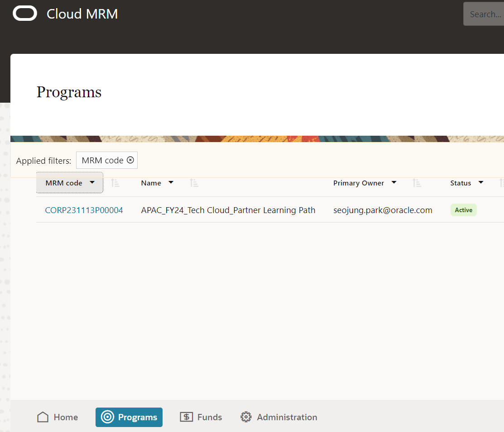The height and width of the screenshot is (432, 504).
Task: Click the Home house icon
Action: (43, 417)
